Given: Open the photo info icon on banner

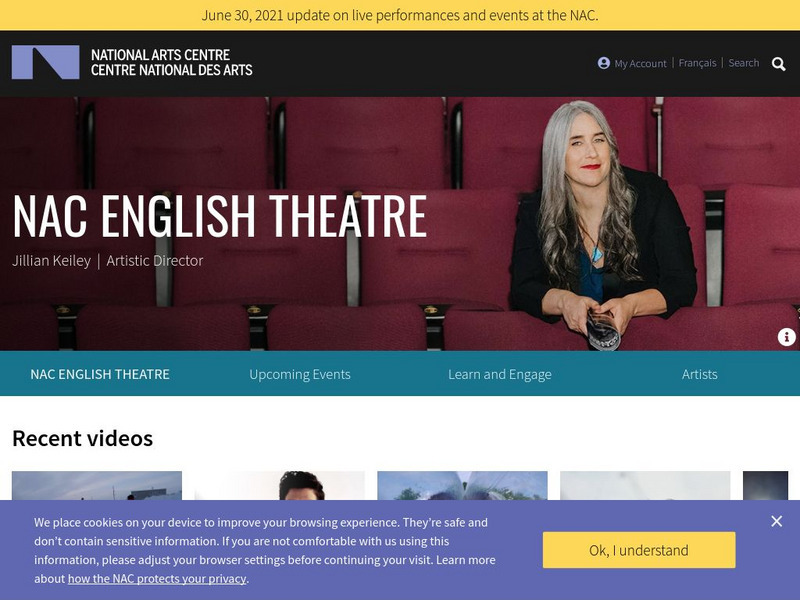Looking at the screenshot, I should click(x=786, y=337).
